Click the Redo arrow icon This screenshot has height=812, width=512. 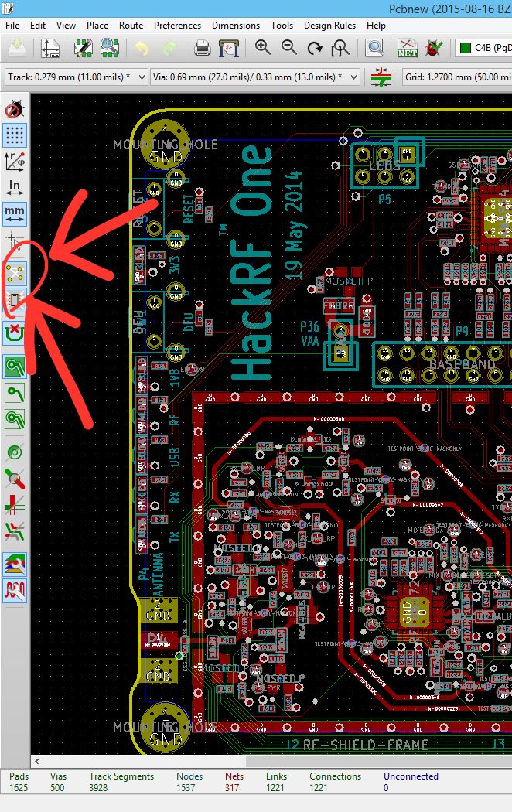[x=169, y=48]
